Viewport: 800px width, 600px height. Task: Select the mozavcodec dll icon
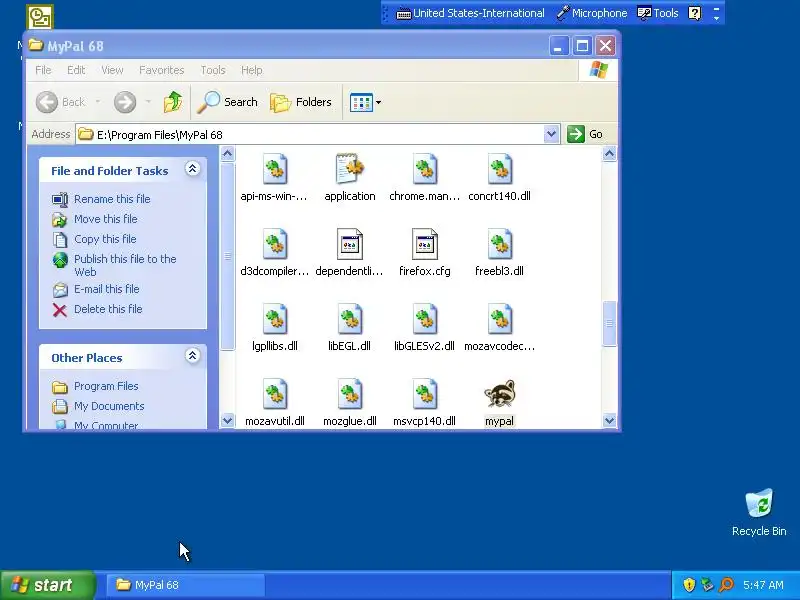click(x=499, y=319)
